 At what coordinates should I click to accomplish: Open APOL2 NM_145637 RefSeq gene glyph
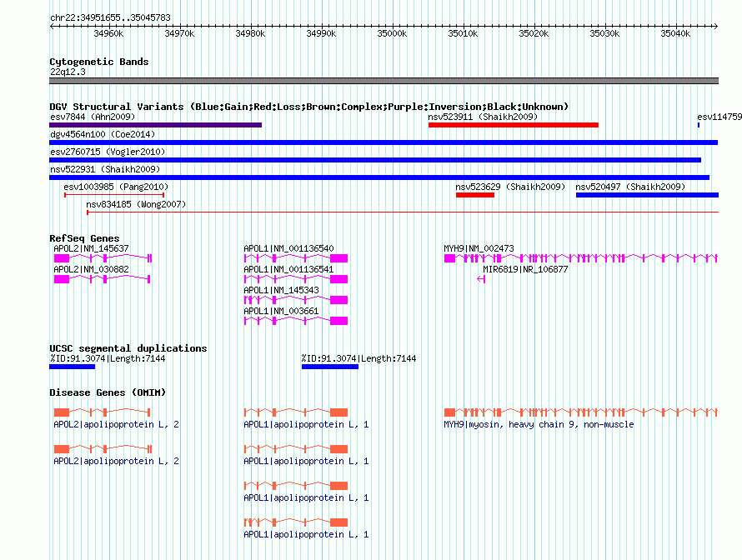point(103,258)
